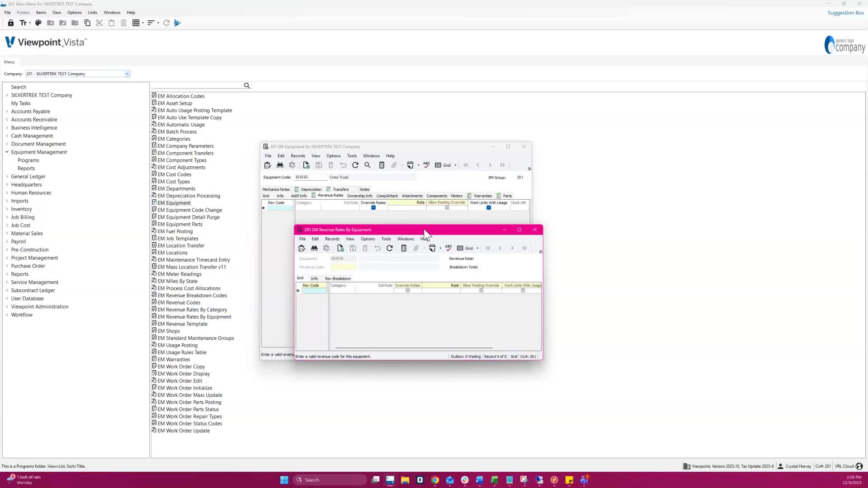Click calculator icon in Revenue Rates toolbar
Viewport: 868px width, 488px height.
(x=404, y=248)
